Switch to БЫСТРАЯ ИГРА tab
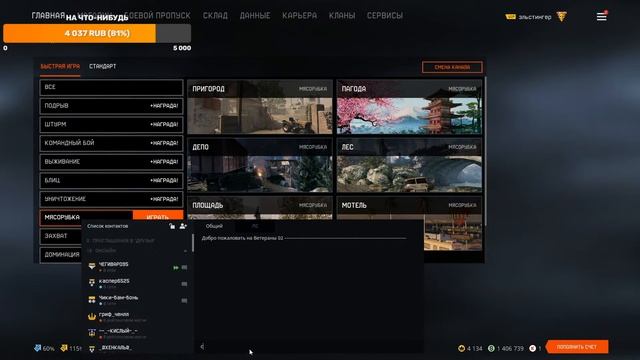The height and width of the screenshot is (360, 640). coord(60,66)
